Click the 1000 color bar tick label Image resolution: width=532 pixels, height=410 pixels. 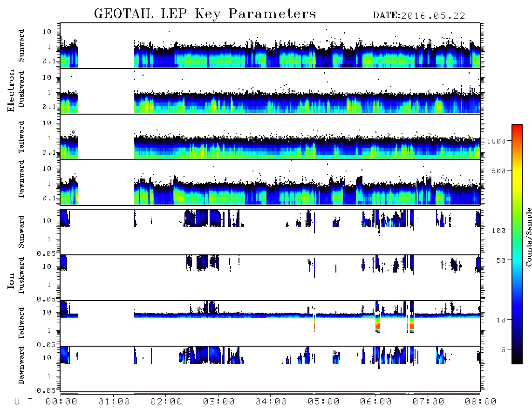point(497,141)
